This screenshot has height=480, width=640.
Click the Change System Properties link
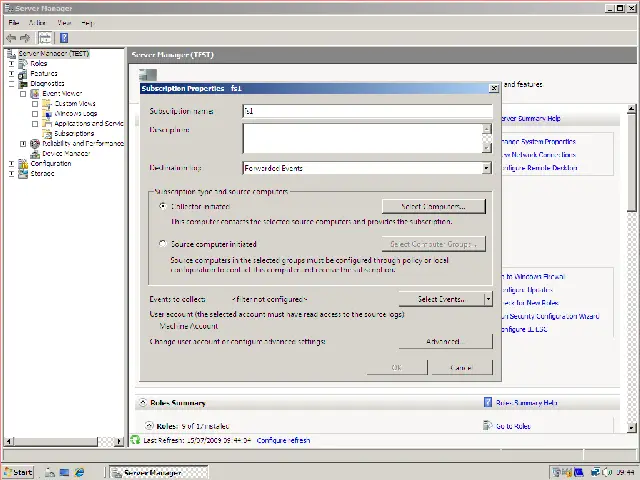tap(538, 142)
